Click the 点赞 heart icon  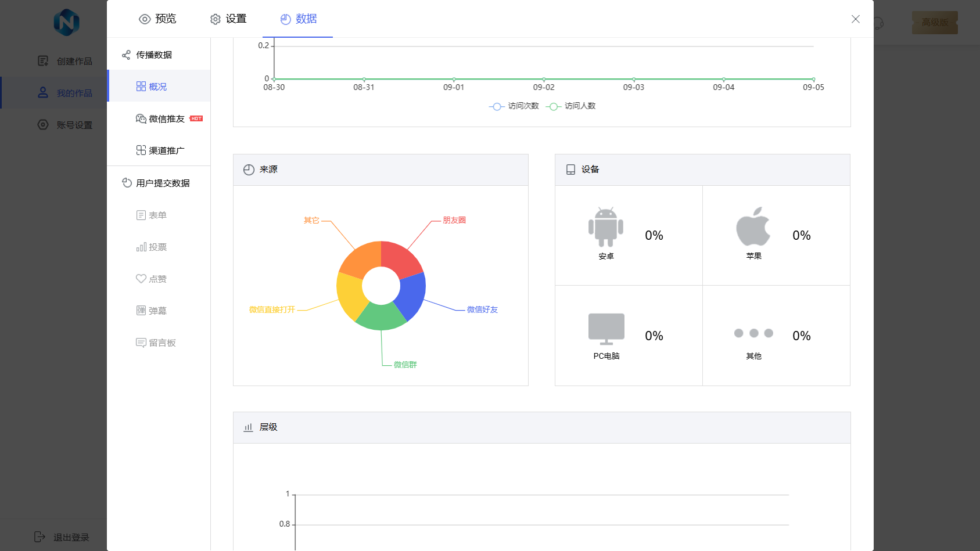[141, 279]
